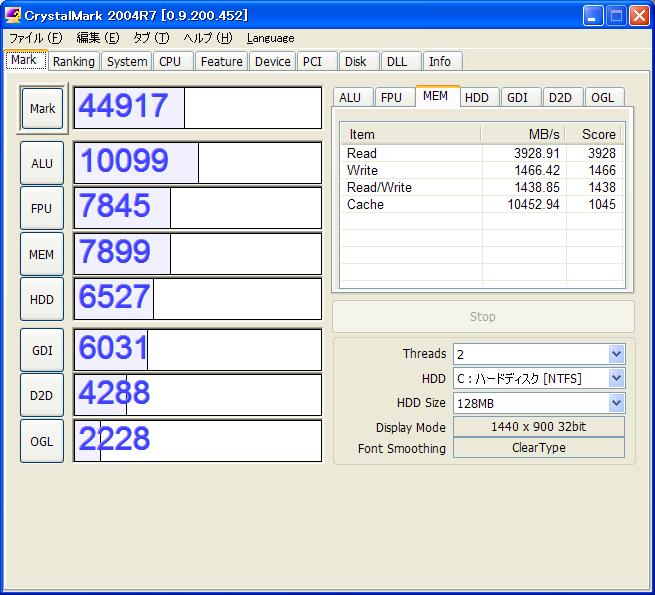Show the GDI results detail tab

(x=521, y=97)
